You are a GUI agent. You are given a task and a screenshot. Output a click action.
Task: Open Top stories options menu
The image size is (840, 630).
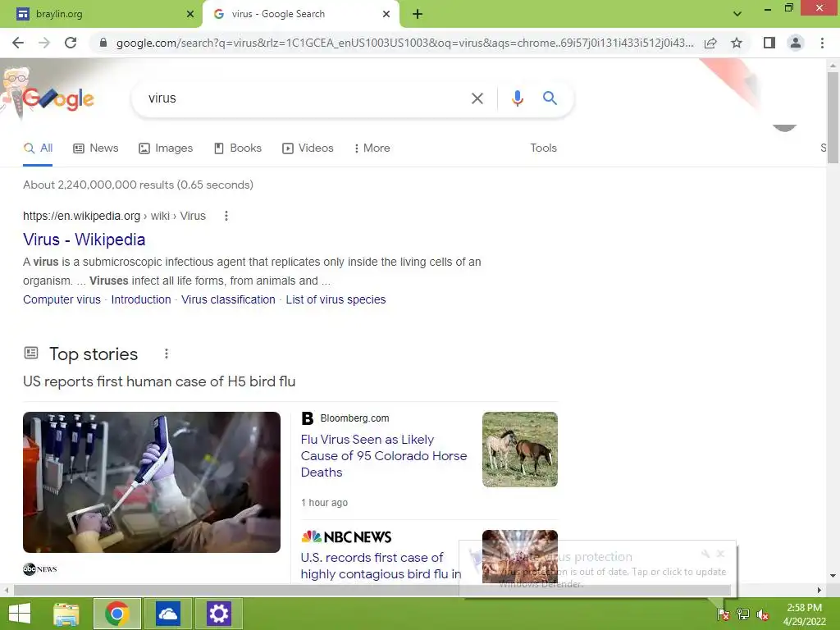(166, 354)
